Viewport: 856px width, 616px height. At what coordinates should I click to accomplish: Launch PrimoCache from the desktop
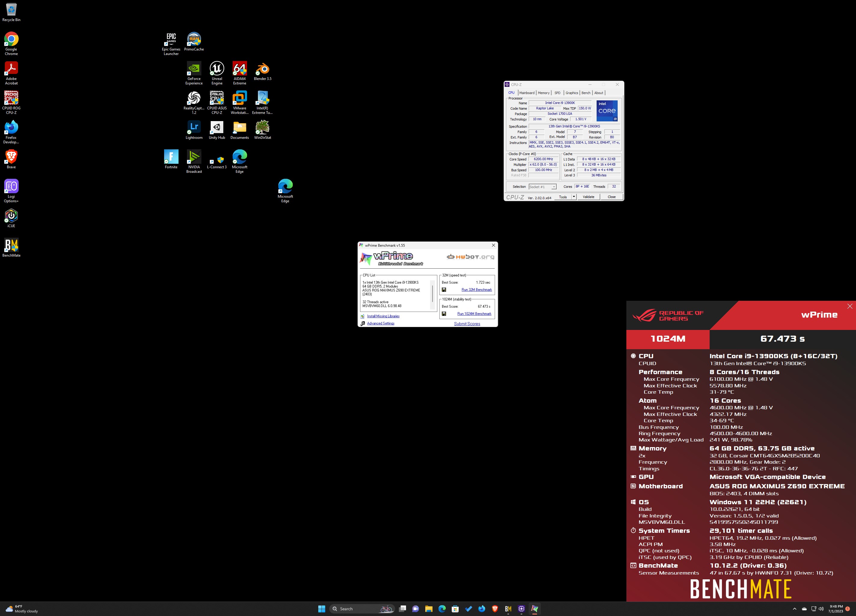point(194,42)
